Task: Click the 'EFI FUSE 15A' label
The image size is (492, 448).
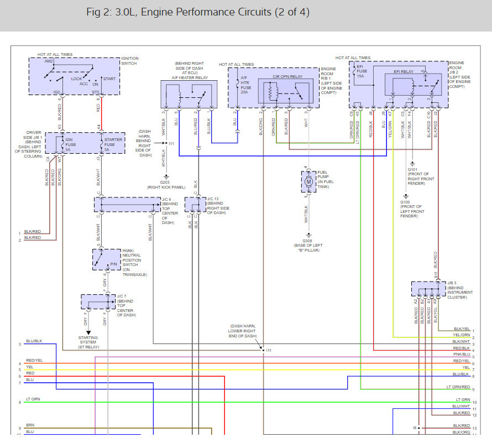Action: 362,71
